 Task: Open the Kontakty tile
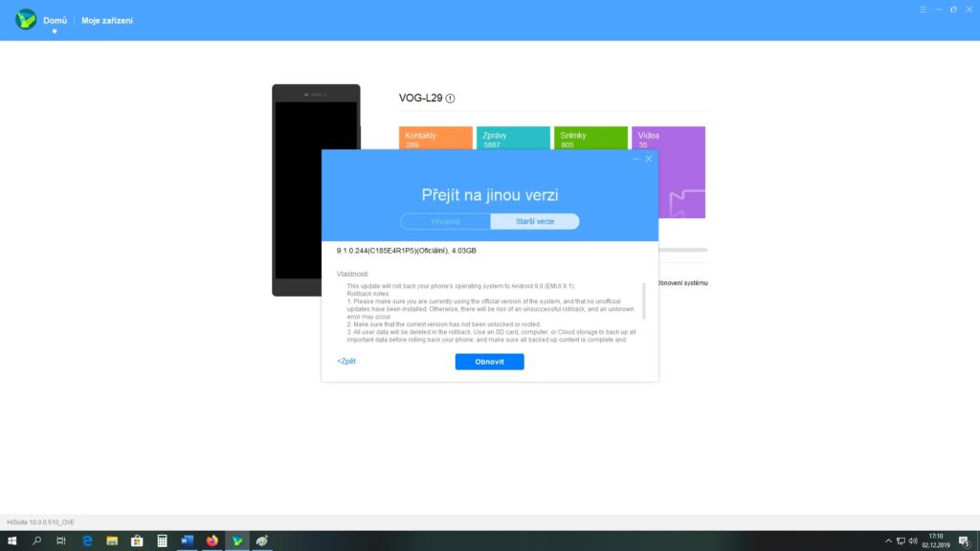coord(435,138)
